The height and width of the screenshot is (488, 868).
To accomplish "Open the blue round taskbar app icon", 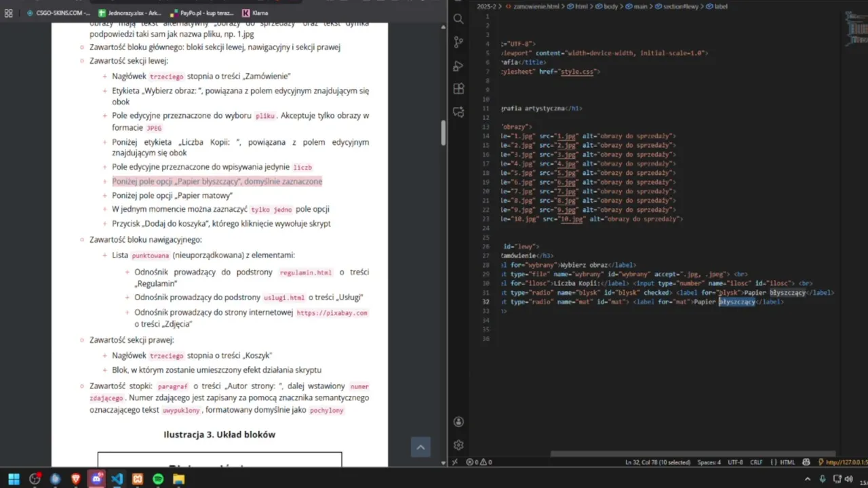I will click(56, 479).
